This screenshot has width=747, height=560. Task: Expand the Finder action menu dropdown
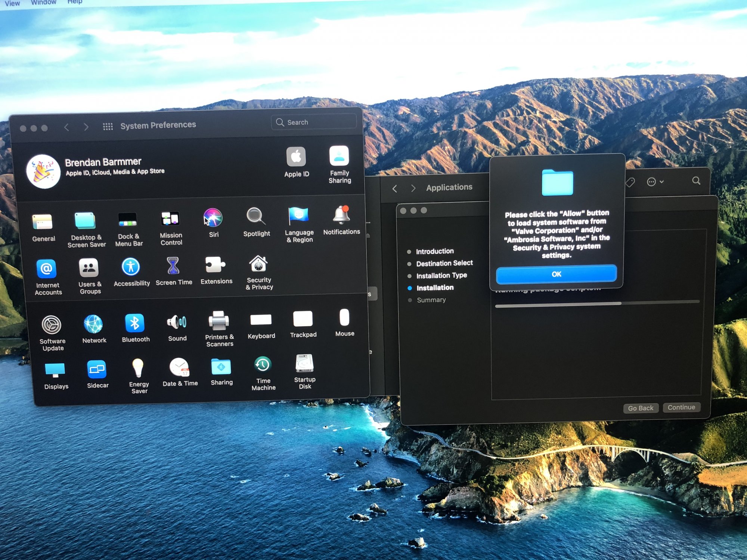click(x=655, y=182)
